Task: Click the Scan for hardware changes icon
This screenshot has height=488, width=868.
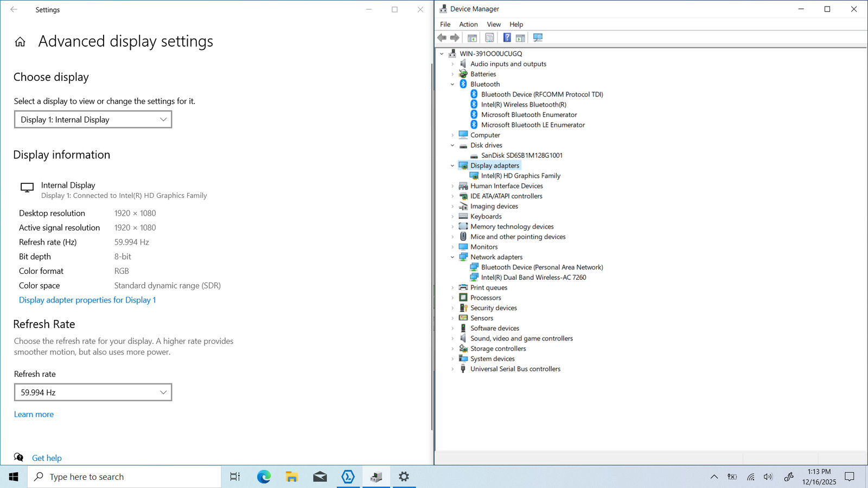Action: point(538,37)
